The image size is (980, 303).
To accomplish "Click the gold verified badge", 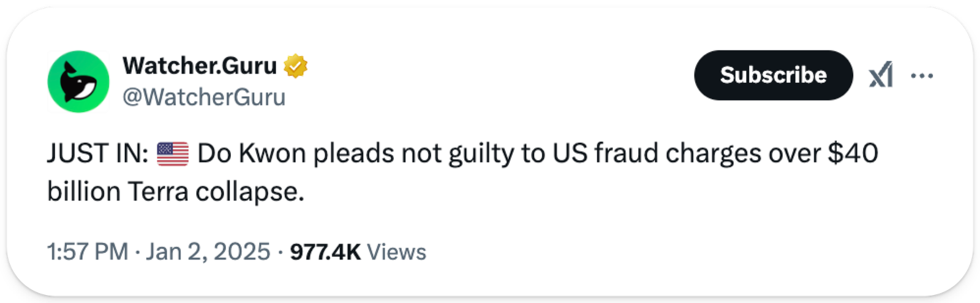I will pos(295,66).
